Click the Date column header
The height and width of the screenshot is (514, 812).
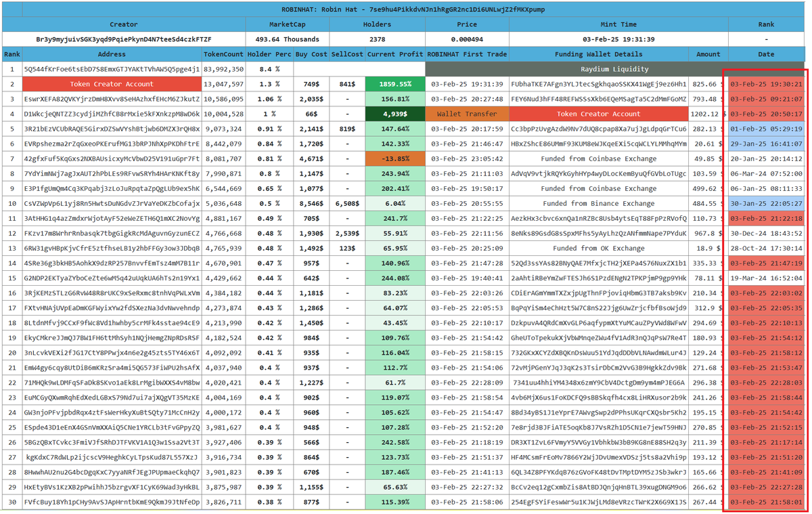click(x=767, y=54)
